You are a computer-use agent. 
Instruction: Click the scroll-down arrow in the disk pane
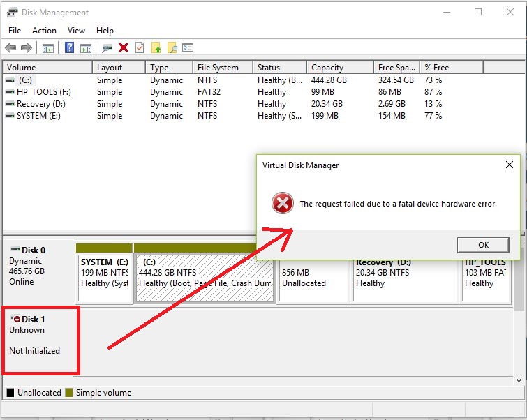tap(519, 380)
